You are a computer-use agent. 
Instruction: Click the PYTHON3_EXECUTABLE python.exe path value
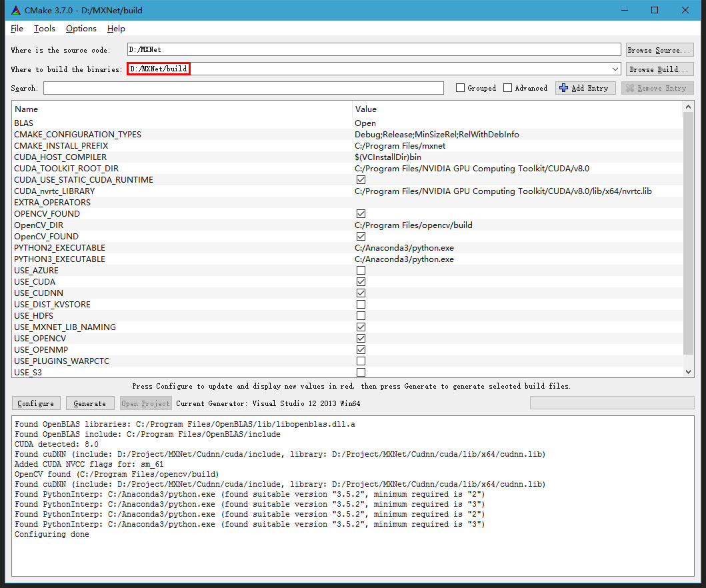[x=404, y=259]
